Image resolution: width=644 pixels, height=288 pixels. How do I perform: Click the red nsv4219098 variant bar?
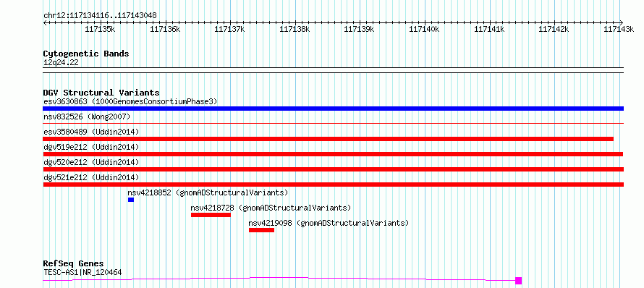pos(261,230)
